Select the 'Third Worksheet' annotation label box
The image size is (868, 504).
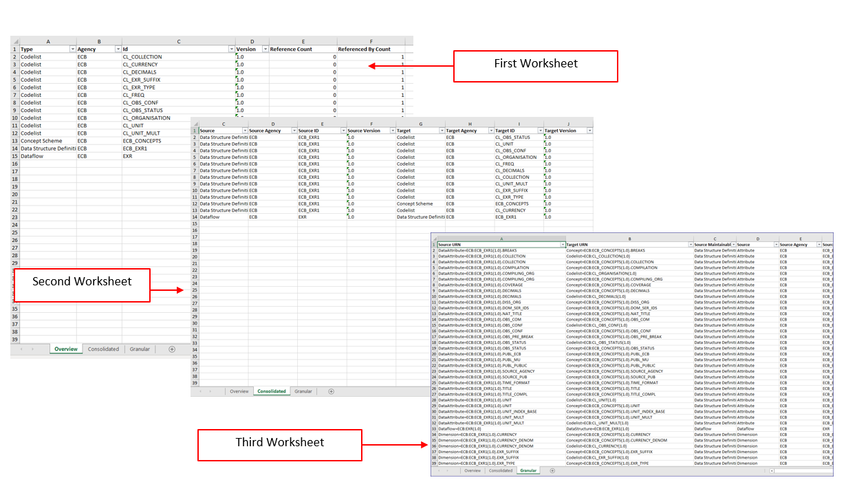tap(279, 442)
